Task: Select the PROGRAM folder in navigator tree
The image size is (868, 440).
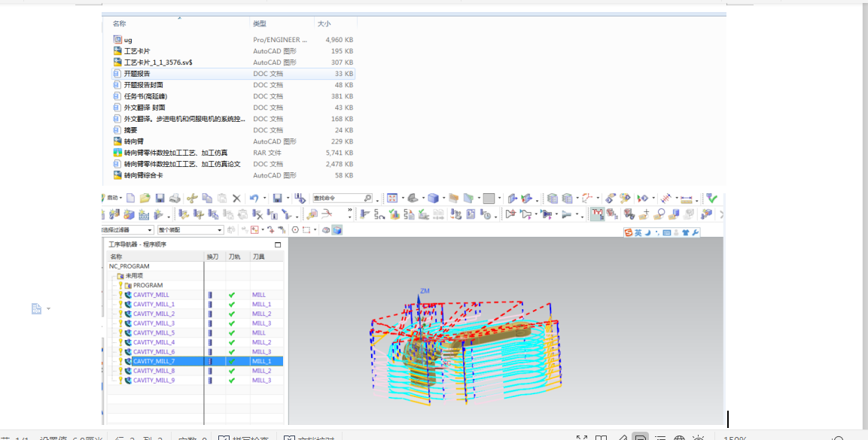Action: click(x=148, y=286)
